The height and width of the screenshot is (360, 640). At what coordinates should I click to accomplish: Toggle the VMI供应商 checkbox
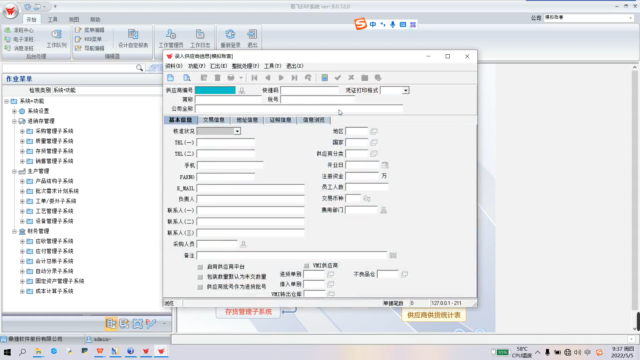(307, 266)
